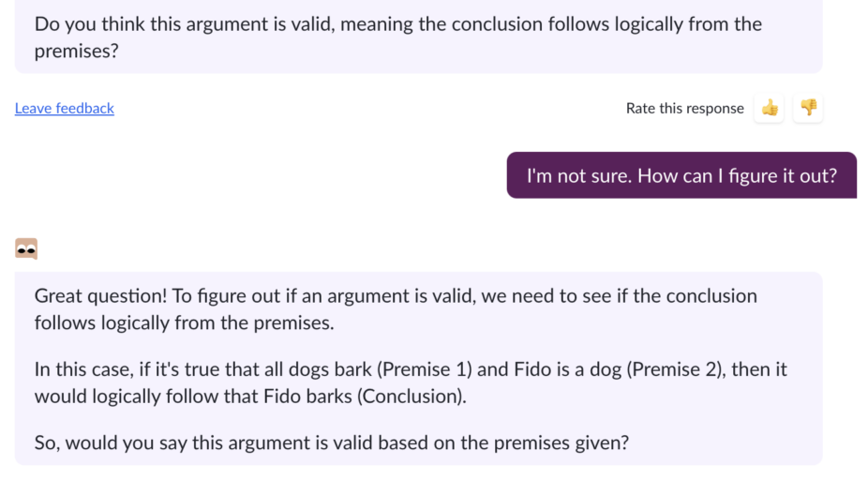Click "How can I figure it out?" text

pyautogui.click(x=737, y=175)
